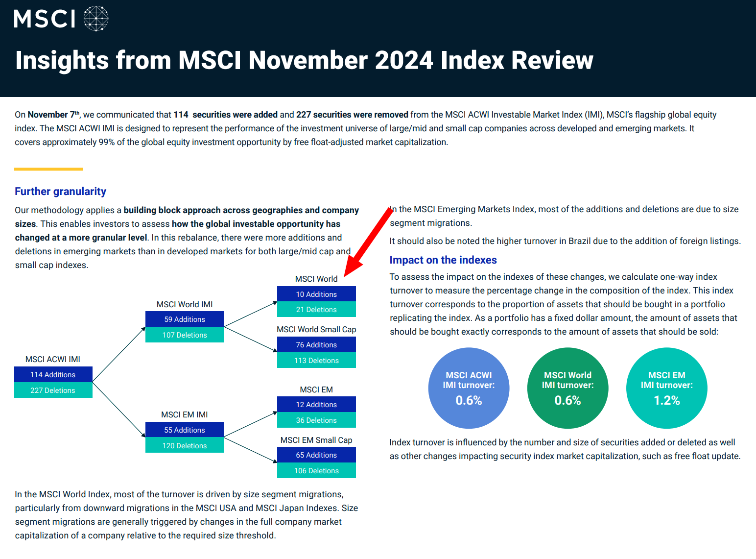This screenshot has height=559, width=756.
Task: Click the 36 Deletions box under MSCI EM
Action: (x=316, y=420)
